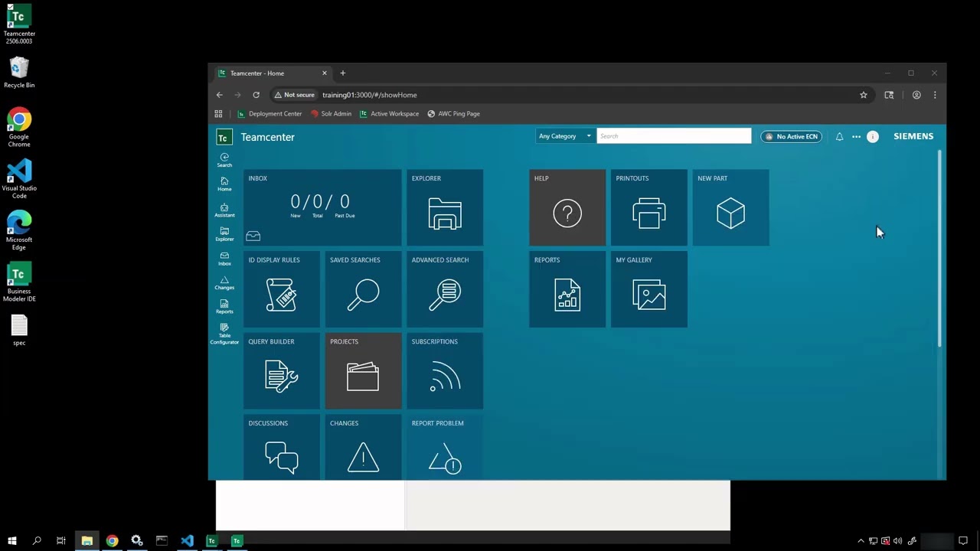Image resolution: width=980 pixels, height=551 pixels.
Task: Open the Changes tile
Action: [363, 448]
